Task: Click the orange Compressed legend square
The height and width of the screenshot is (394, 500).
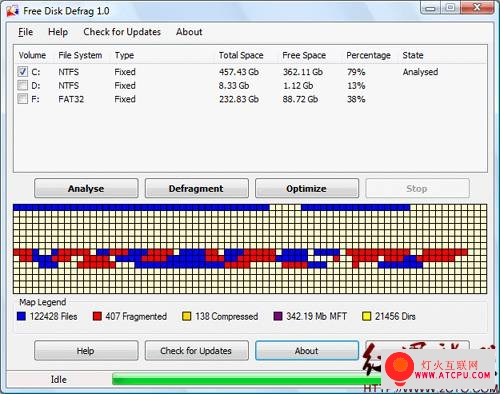Action: tap(187, 316)
